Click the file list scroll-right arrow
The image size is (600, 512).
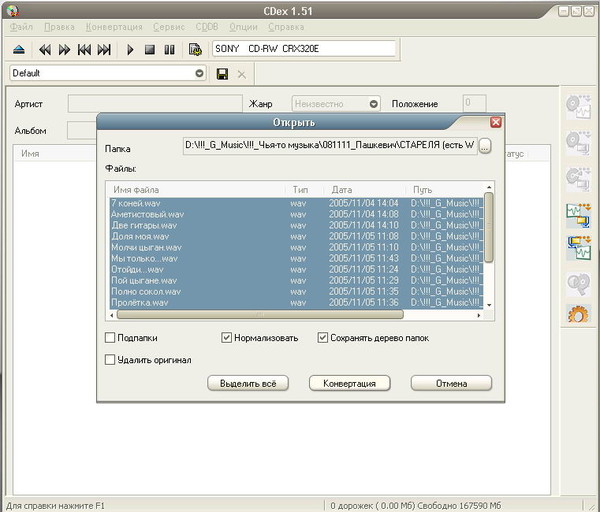(479, 315)
